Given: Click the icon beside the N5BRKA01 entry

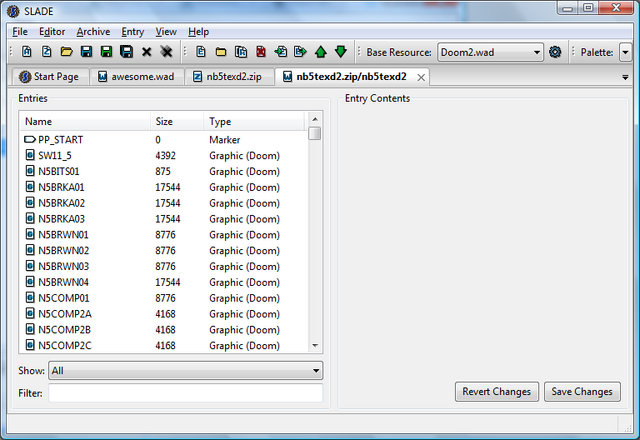Looking at the screenshot, I should tap(30, 187).
